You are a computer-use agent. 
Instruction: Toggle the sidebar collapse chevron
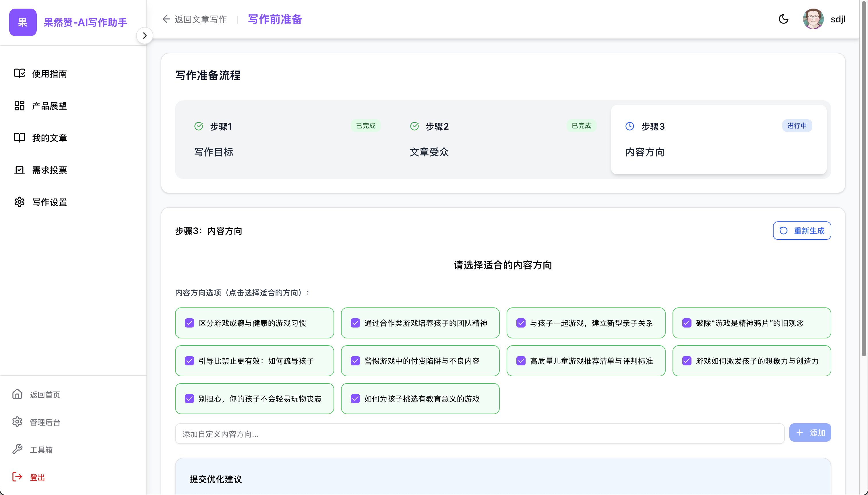pyautogui.click(x=145, y=36)
